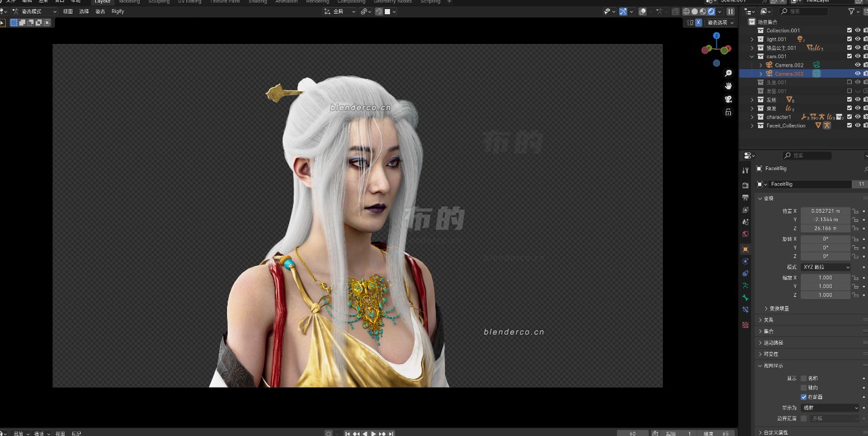Click the zoom view magnifier icon
868x436 pixels.
coord(728,73)
